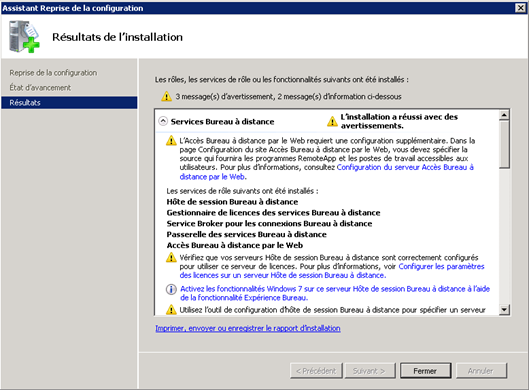Click Gestionnaire de licences des services Bureau à distance
The height and width of the screenshot is (390, 529).
(273, 213)
